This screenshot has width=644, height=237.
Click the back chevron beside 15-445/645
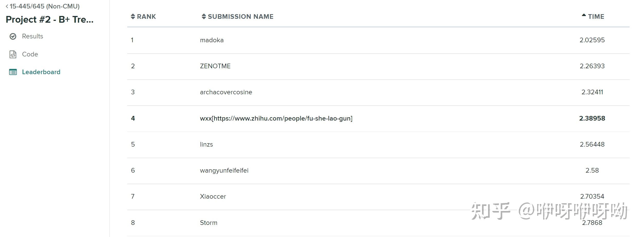(7, 6)
